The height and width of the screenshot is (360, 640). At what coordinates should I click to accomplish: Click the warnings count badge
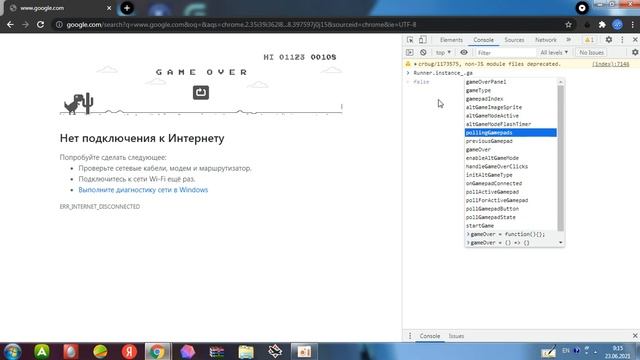point(589,40)
